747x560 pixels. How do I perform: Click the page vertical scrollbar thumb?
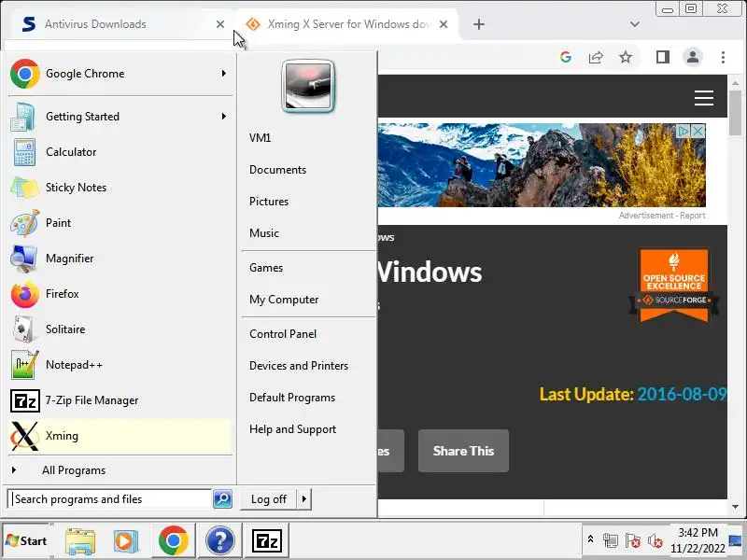click(735, 112)
